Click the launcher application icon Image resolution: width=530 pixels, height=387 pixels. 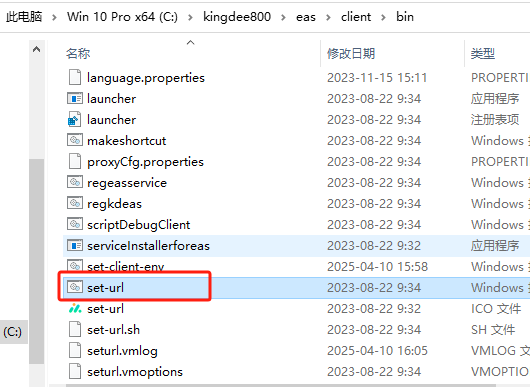point(75,98)
